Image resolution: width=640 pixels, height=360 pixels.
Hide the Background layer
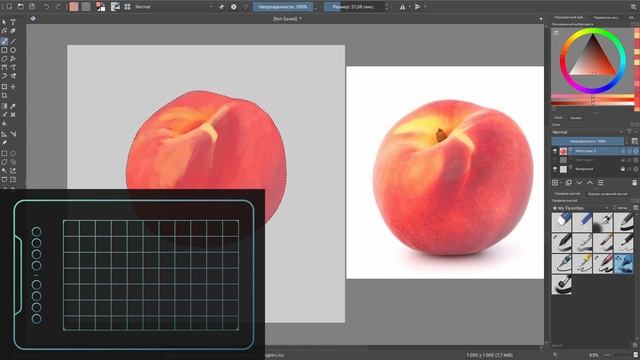coord(555,169)
